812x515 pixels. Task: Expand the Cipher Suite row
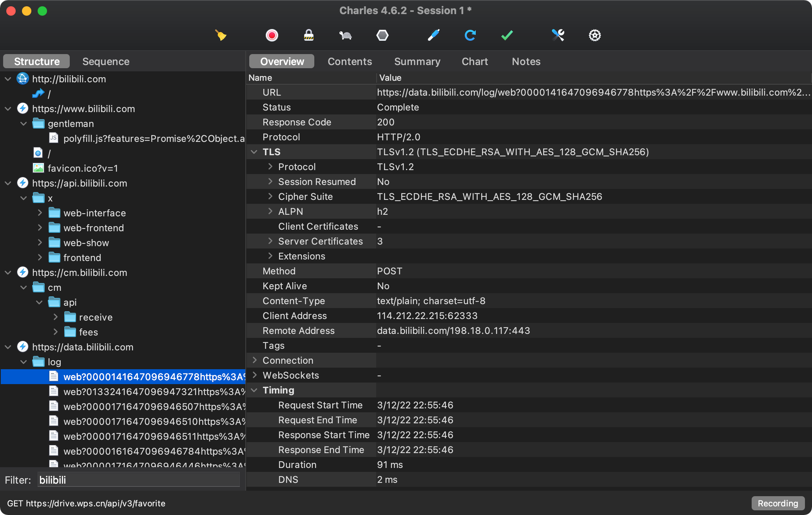coord(270,196)
